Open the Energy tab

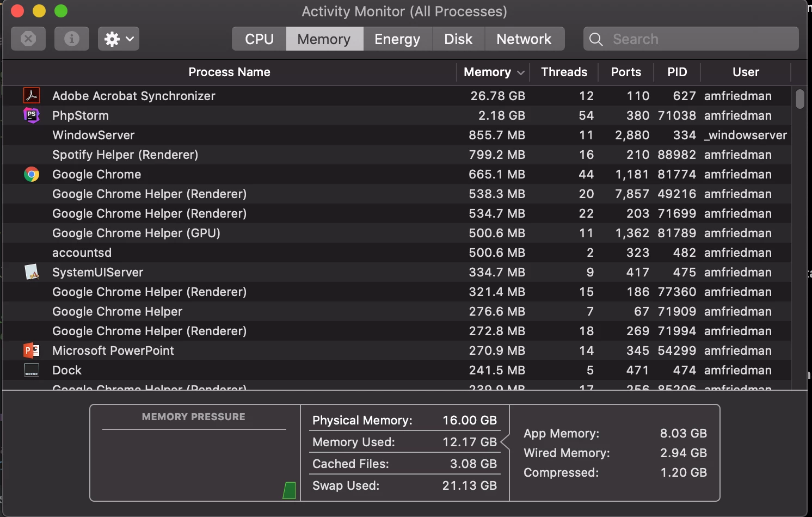[397, 39]
